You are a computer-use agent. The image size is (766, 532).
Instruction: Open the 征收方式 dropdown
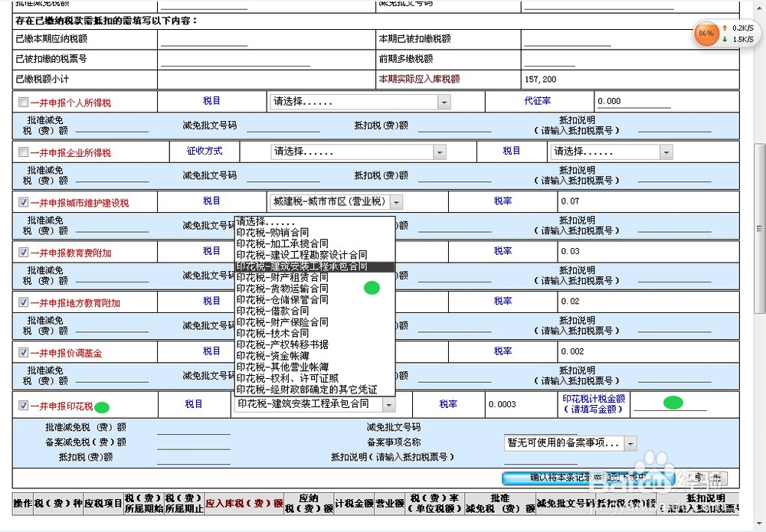(358, 152)
